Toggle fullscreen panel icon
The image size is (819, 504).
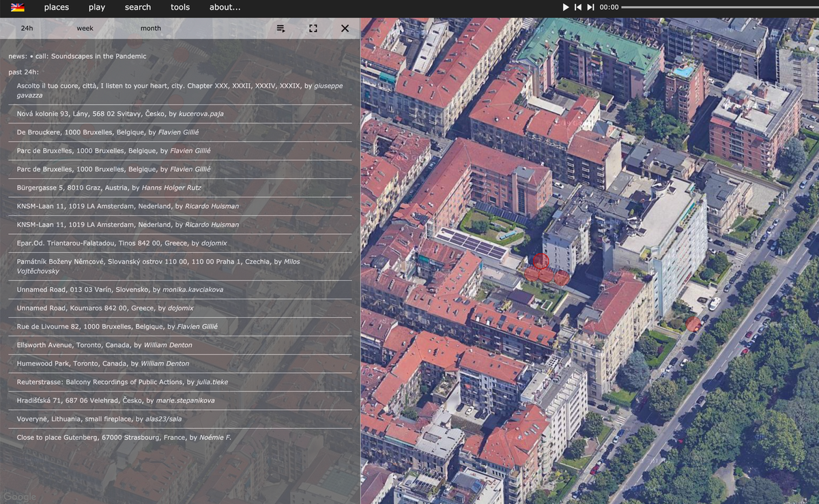(x=313, y=29)
